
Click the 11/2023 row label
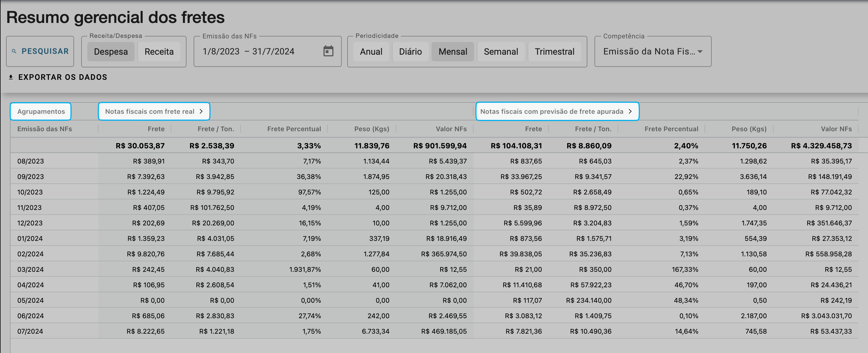pyautogui.click(x=29, y=207)
